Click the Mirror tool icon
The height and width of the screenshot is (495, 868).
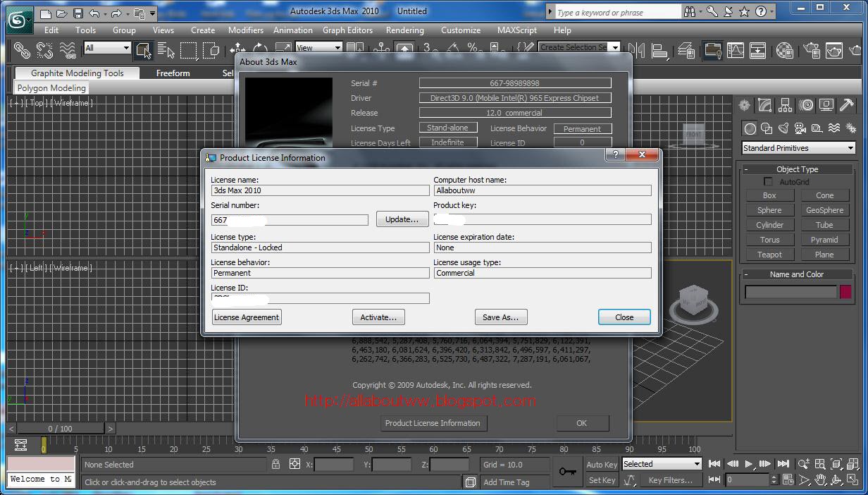point(636,50)
